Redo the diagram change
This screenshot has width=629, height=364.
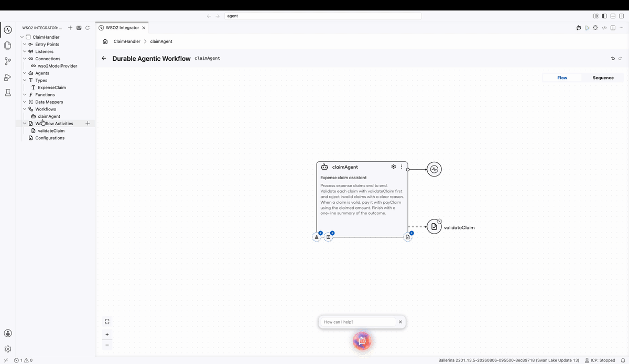[x=620, y=58]
